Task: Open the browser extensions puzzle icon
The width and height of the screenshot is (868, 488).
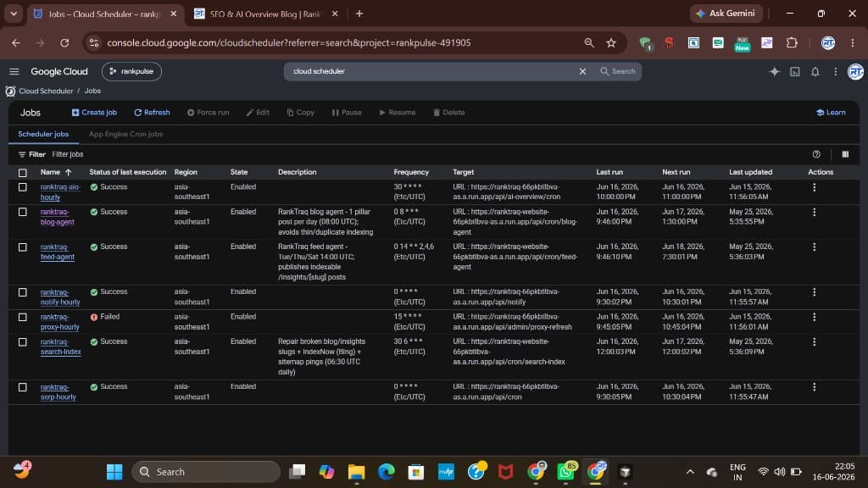Action: point(792,42)
